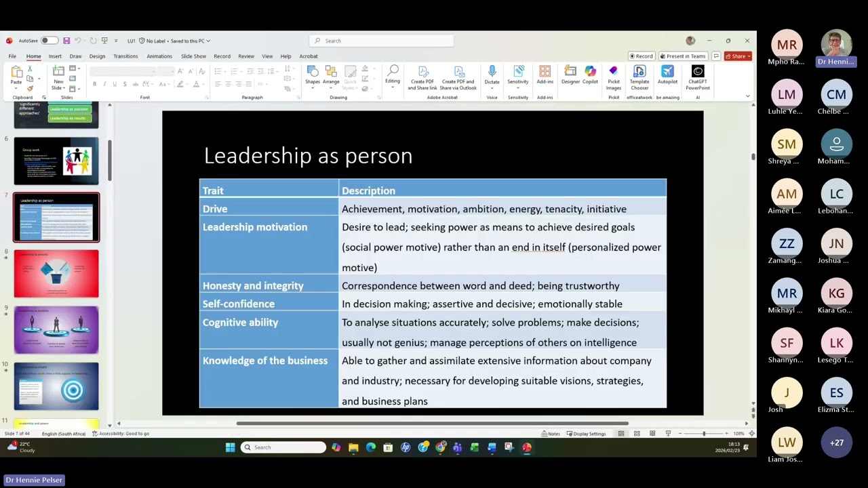Toggle Underline formatting
The width and height of the screenshot is (868, 488).
(x=115, y=84)
